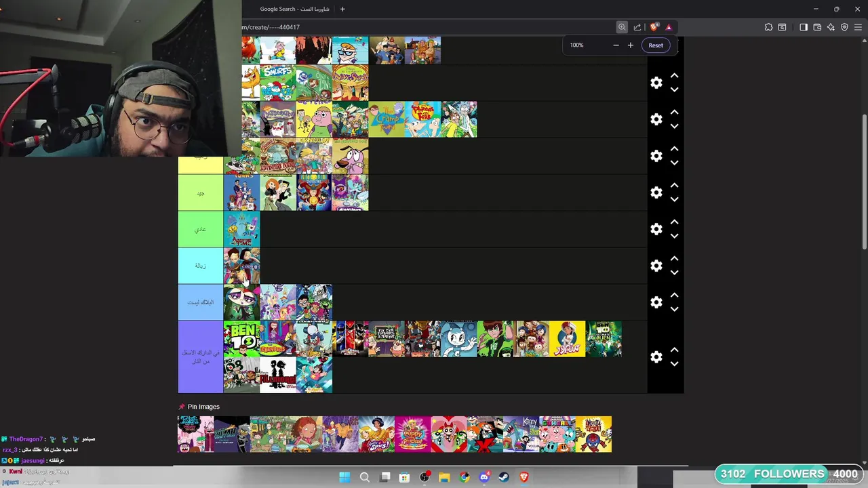Click the green جيد tier label
Screen dimensions: 868x488
pos(200,192)
